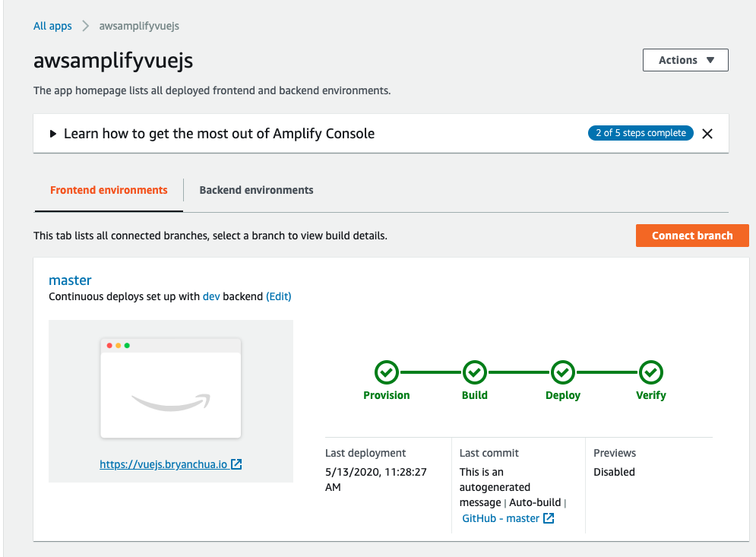Click the Build label text
The image size is (756, 557).
point(475,395)
